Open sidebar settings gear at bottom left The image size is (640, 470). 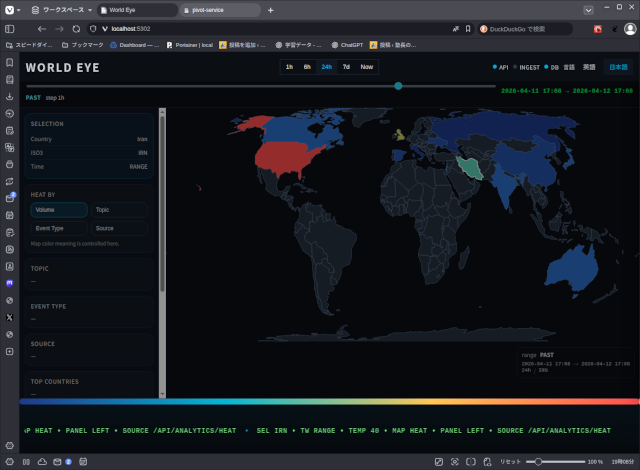pos(10,444)
